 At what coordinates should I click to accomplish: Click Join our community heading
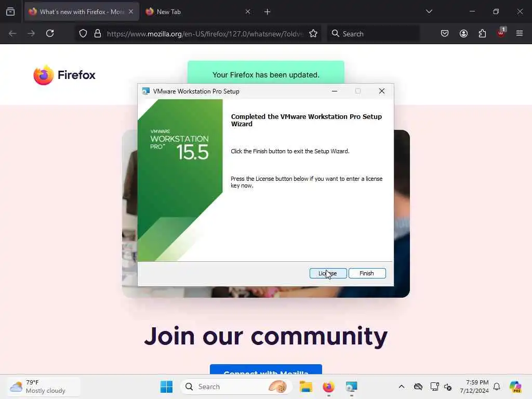click(x=266, y=336)
